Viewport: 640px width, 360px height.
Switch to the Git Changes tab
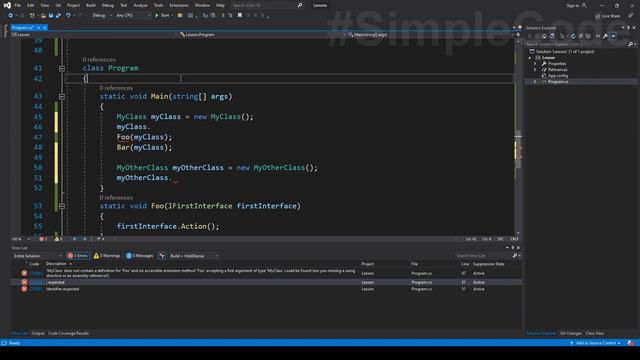pos(571,333)
